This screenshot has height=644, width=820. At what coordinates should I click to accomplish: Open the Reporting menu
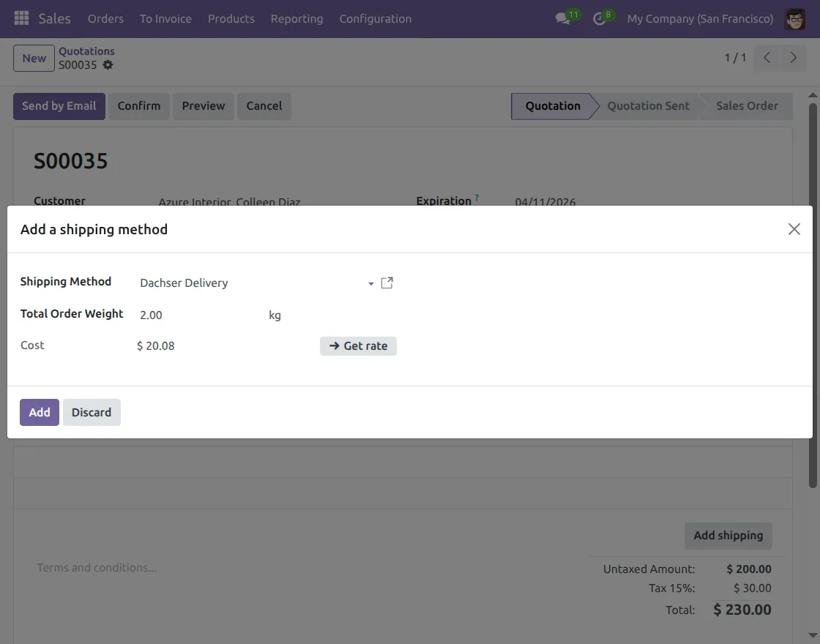pos(297,18)
